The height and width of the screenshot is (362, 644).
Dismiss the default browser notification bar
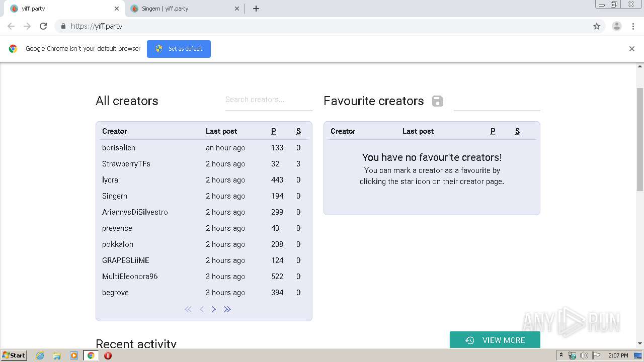[x=632, y=49]
